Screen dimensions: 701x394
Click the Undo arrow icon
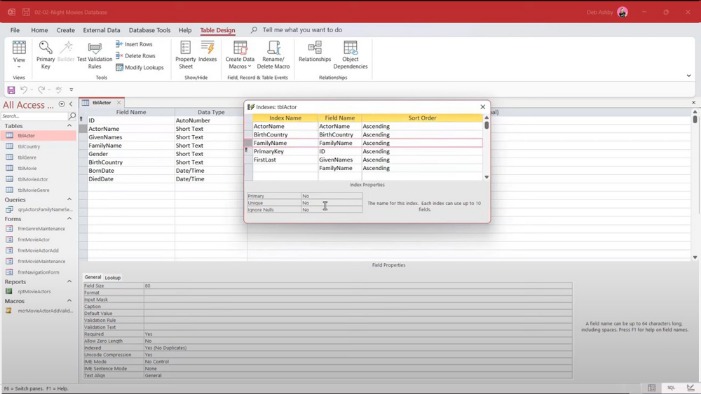24,90
